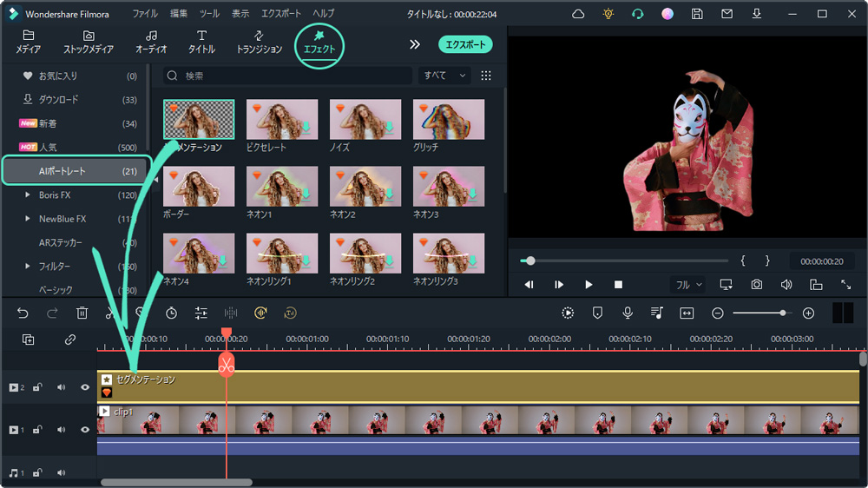Screen dimensions: 868x488
Task: Open the フル preview quality dropdown
Action: pos(688,284)
